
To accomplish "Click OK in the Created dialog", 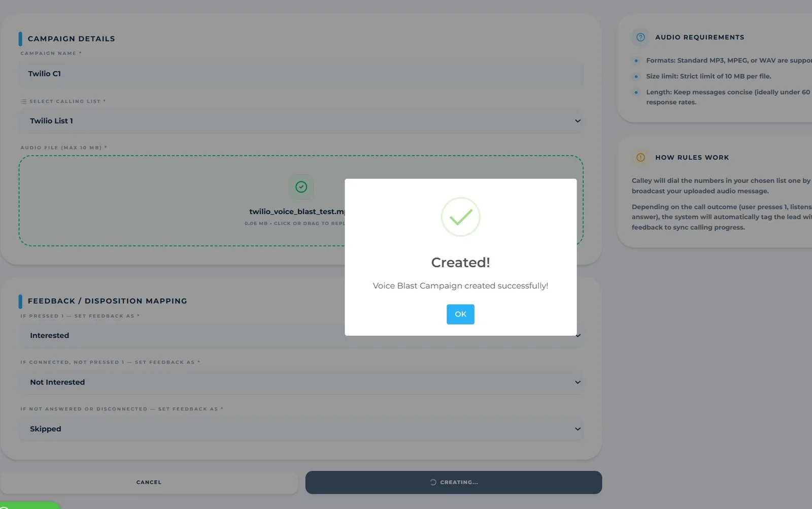I will pos(460,314).
